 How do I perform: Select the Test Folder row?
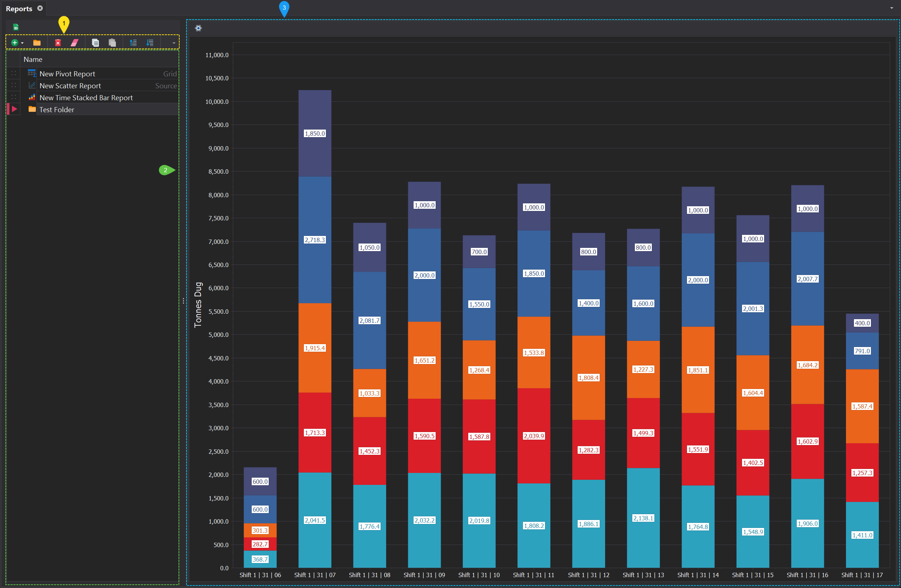(57, 110)
